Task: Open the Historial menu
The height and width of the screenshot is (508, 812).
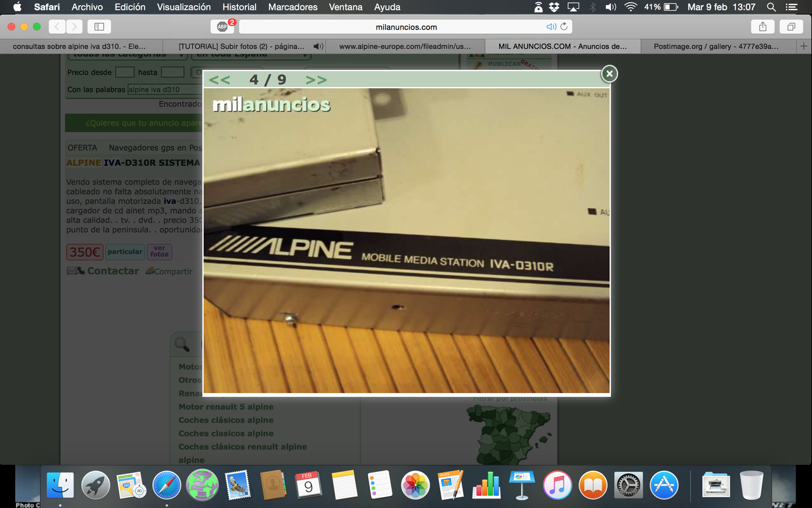Action: click(240, 7)
